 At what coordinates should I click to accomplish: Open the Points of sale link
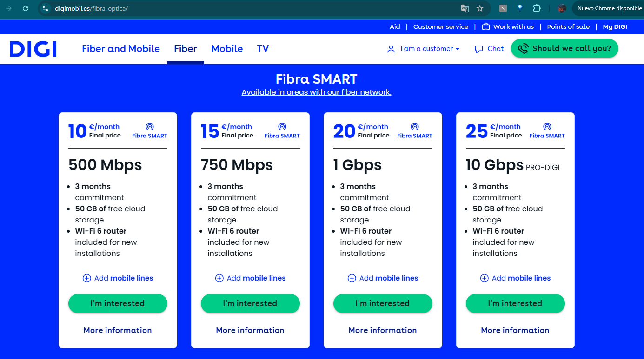coord(568,26)
